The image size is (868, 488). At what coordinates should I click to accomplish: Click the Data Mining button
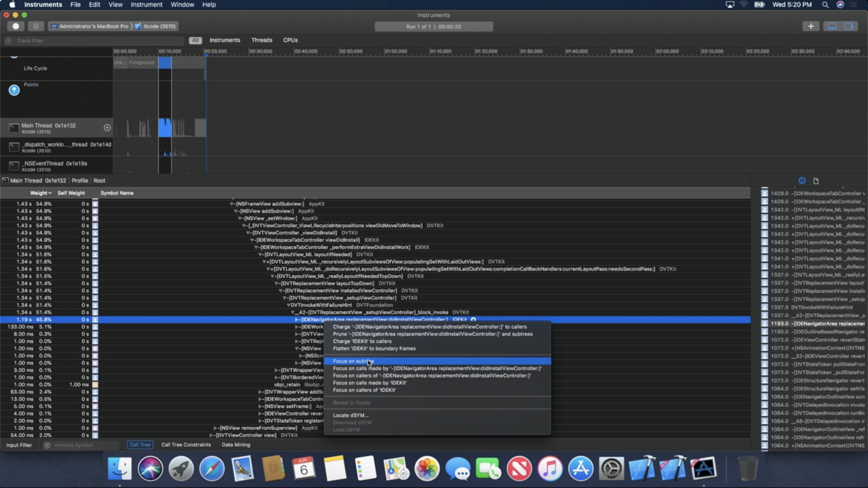[236, 445]
